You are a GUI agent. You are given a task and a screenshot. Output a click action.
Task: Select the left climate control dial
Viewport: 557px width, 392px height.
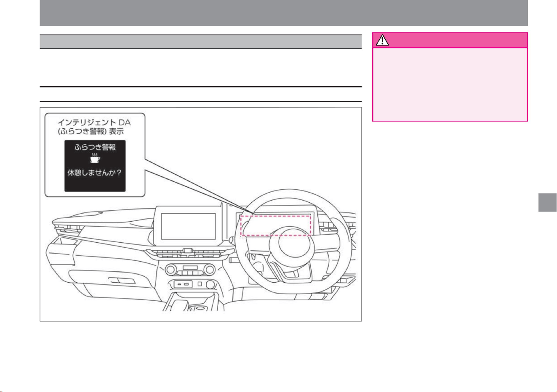coord(171,270)
